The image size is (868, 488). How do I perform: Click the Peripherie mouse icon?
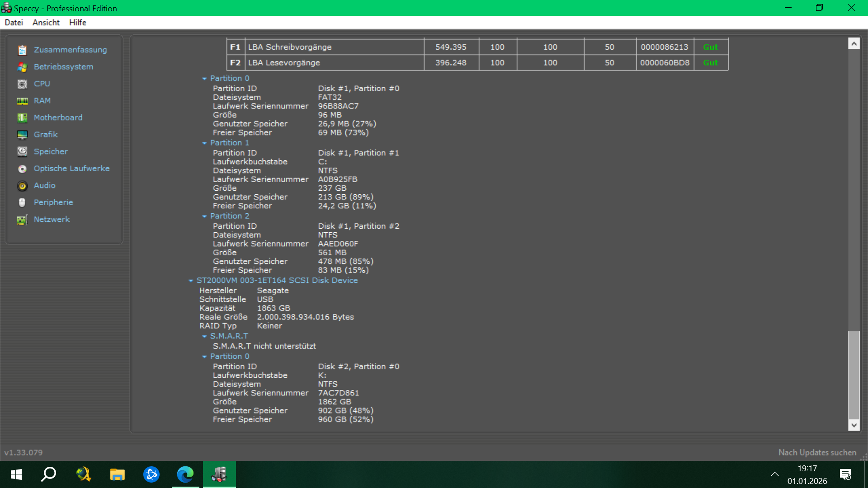point(22,202)
